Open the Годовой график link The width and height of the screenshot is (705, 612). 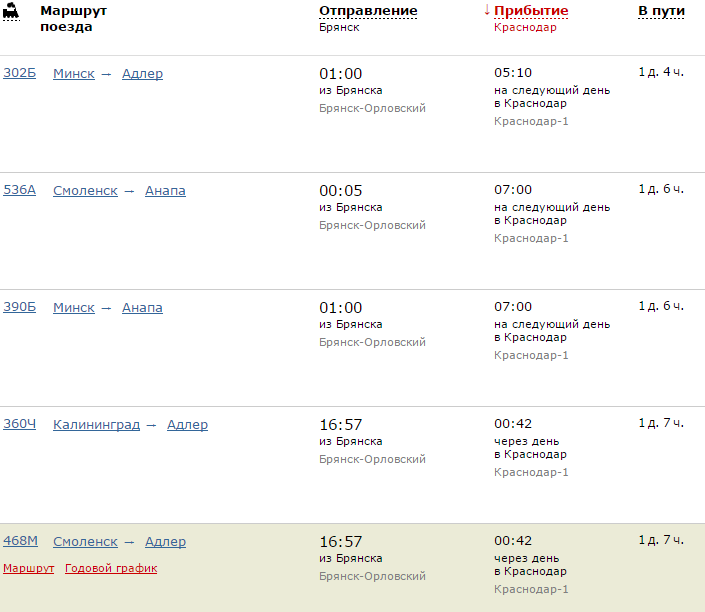point(111,569)
